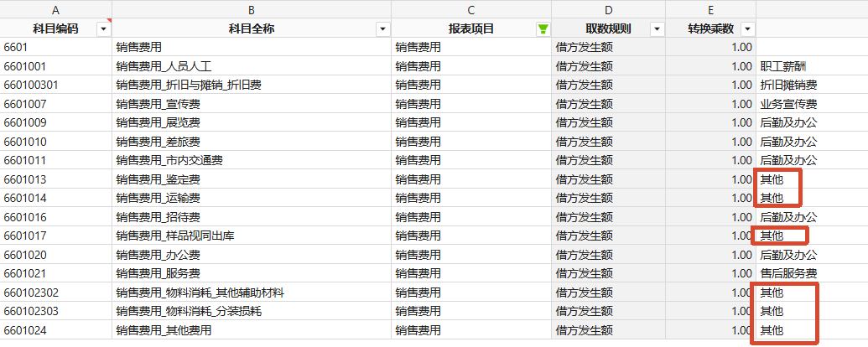This screenshot has height=347, width=868.
Task: Select cell with code 6601007
Action: [x=56, y=104]
